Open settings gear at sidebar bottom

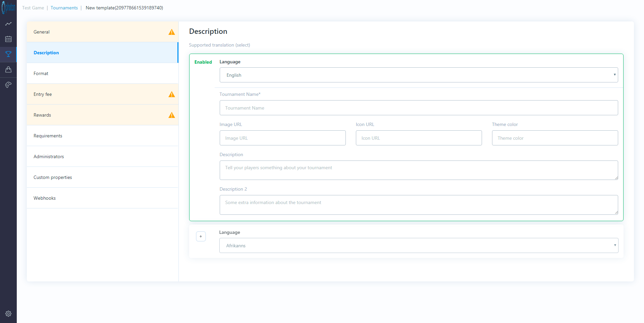point(8,314)
